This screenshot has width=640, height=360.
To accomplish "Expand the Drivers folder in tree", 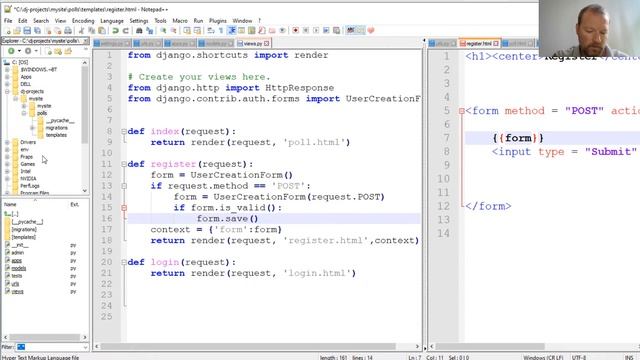I will tap(7, 142).
